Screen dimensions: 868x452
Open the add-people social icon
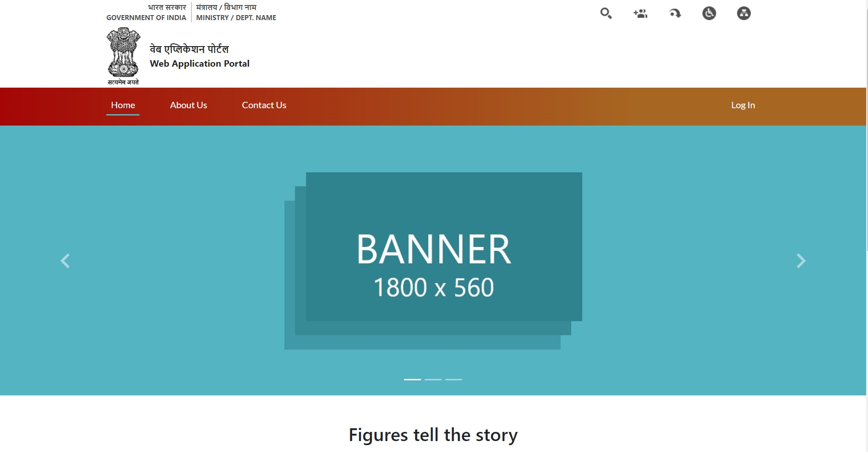pyautogui.click(x=640, y=14)
